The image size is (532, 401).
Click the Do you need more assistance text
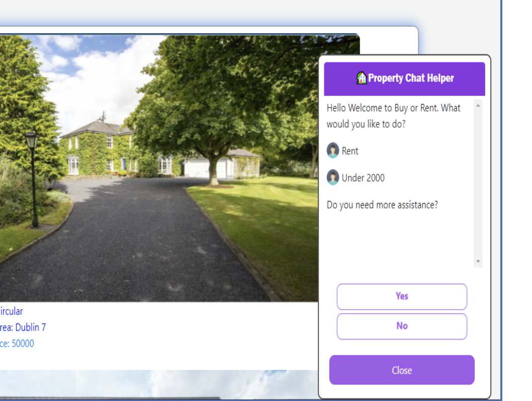(x=382, y=205)
